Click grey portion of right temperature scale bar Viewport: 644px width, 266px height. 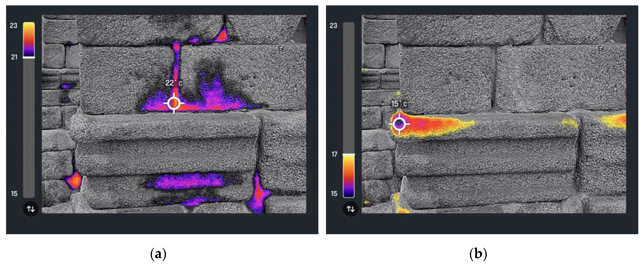coord(349,88)
